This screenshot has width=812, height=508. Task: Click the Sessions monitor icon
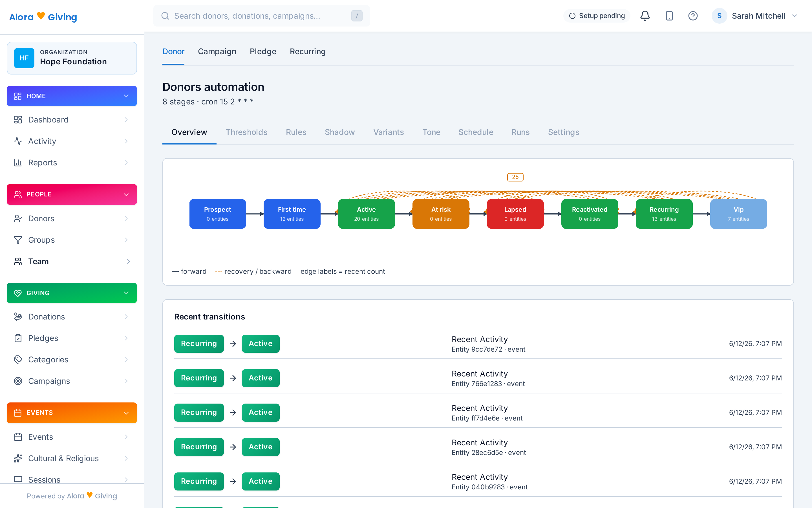pos(18,479)
